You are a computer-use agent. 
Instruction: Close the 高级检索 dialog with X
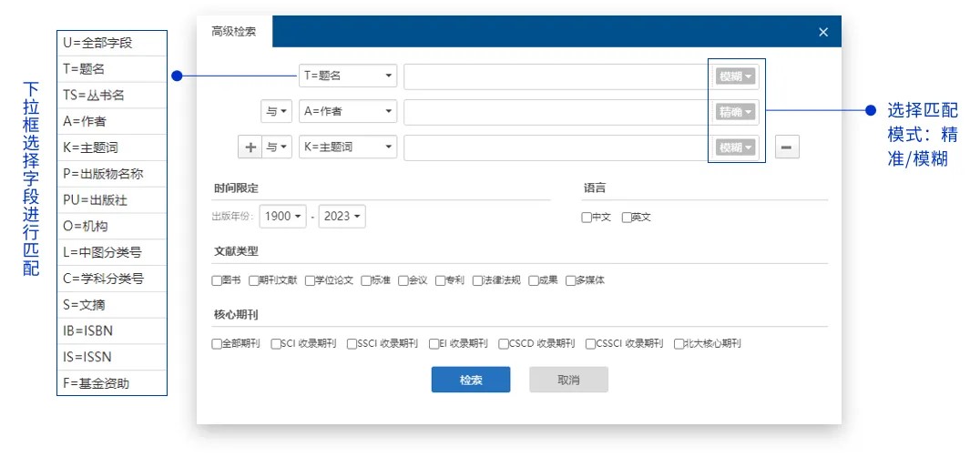pos(823,32)
